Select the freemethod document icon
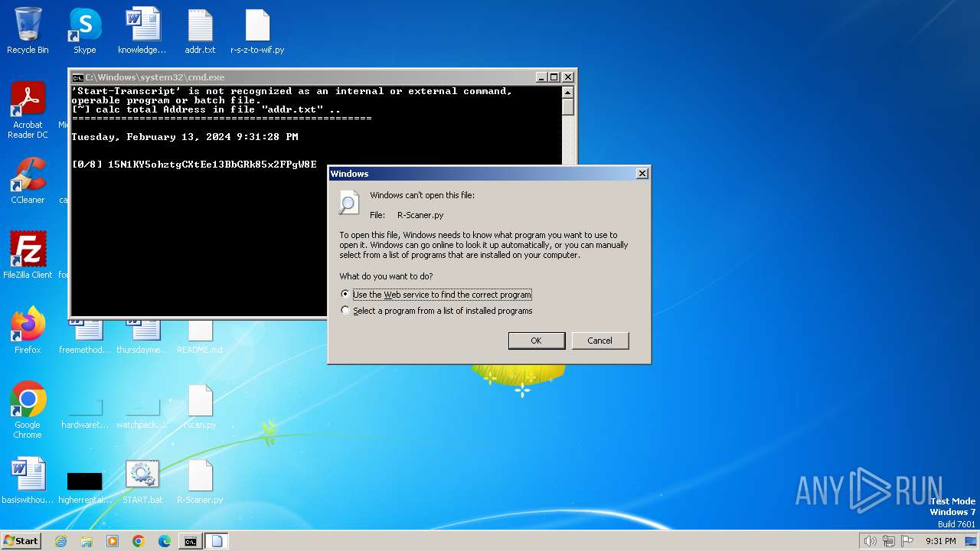 click(85, 337)
